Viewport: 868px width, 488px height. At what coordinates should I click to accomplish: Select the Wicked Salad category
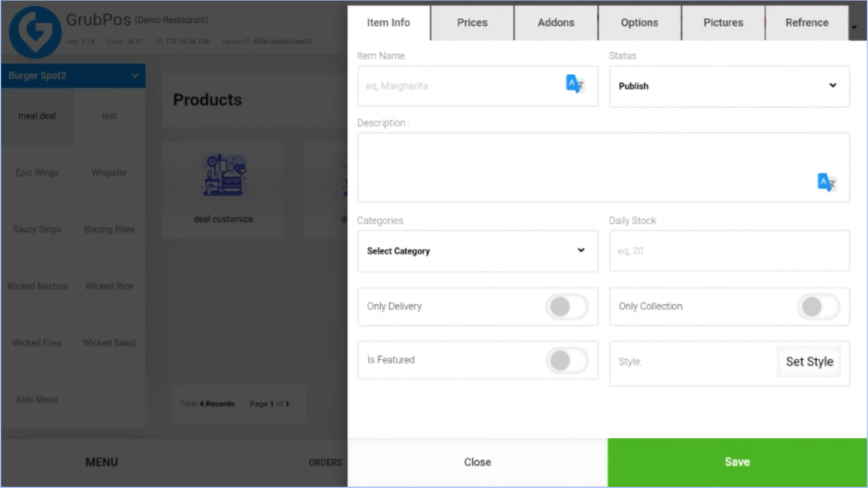click(109, 344)
